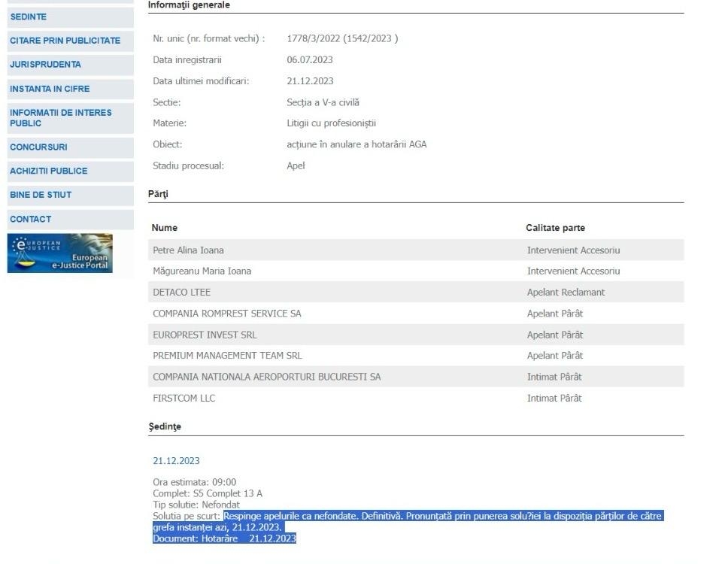Click the DETACO LTEE party row
Screen dimensions: 728x564
tap(180, 293)
